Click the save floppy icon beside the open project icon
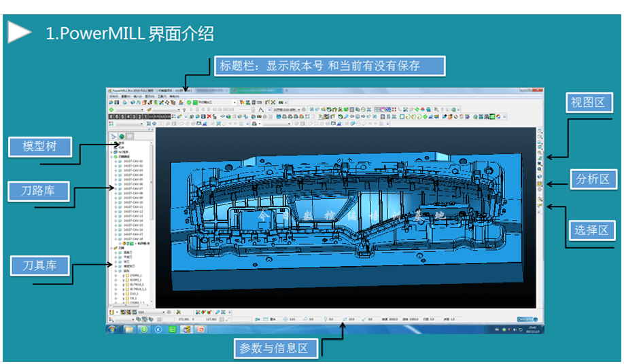The image size is (624, 364). coord(117,102)
